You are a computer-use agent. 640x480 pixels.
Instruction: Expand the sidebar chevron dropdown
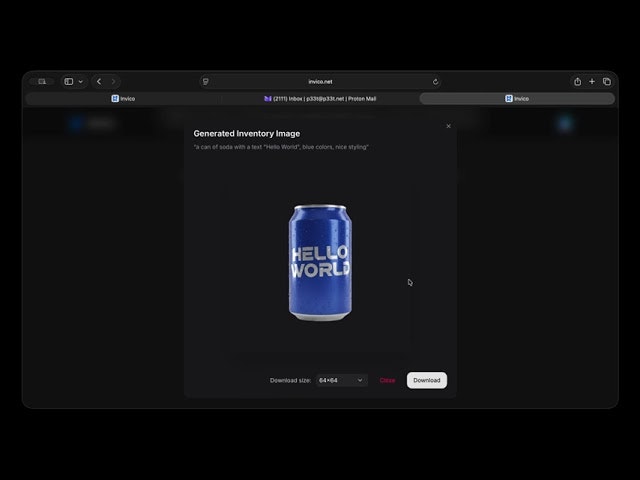coord(81,82)
